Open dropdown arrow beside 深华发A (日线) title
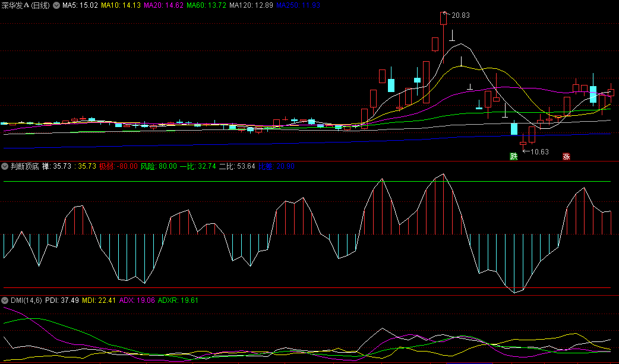 [x=56, y=5]
